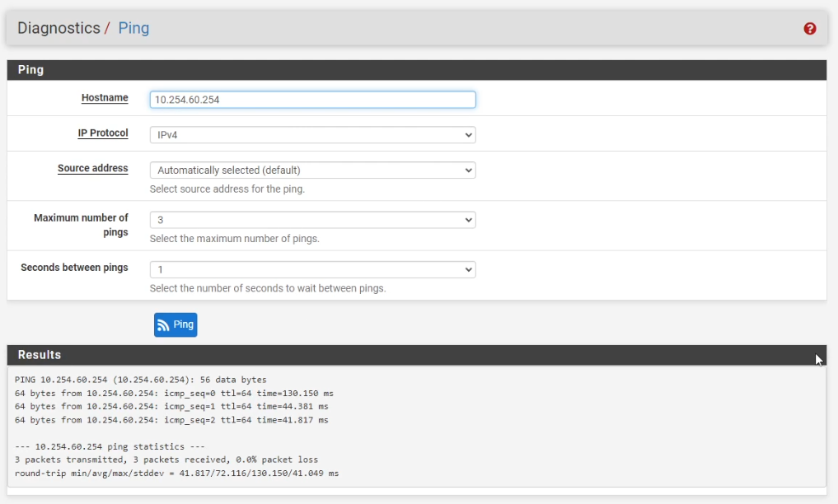The image size is (838, 504).
Task: Click the Seconds between pings label
Action: [74, 268]
